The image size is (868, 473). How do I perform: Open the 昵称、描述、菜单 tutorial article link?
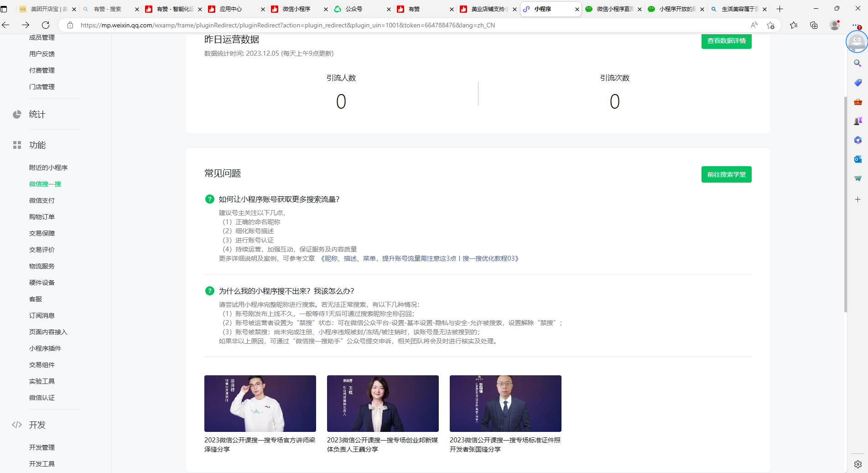coord(420,258)
